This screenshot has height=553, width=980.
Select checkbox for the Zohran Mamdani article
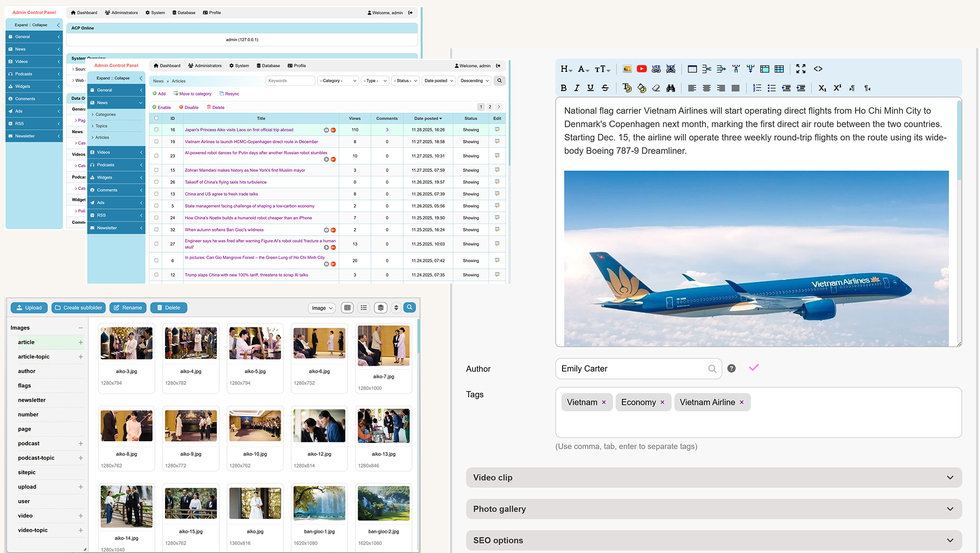[x=156, y=170]
